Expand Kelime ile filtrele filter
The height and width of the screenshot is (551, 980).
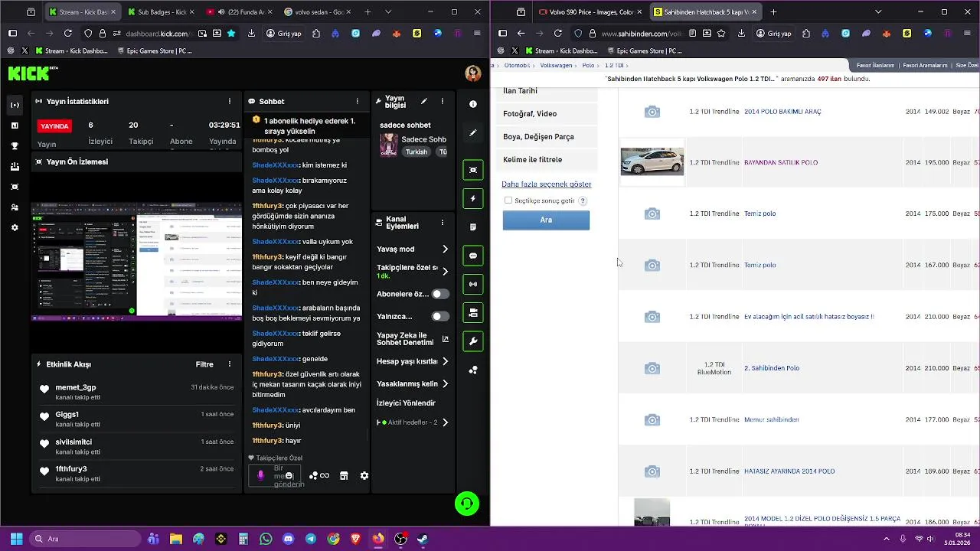tap(547, 160)
